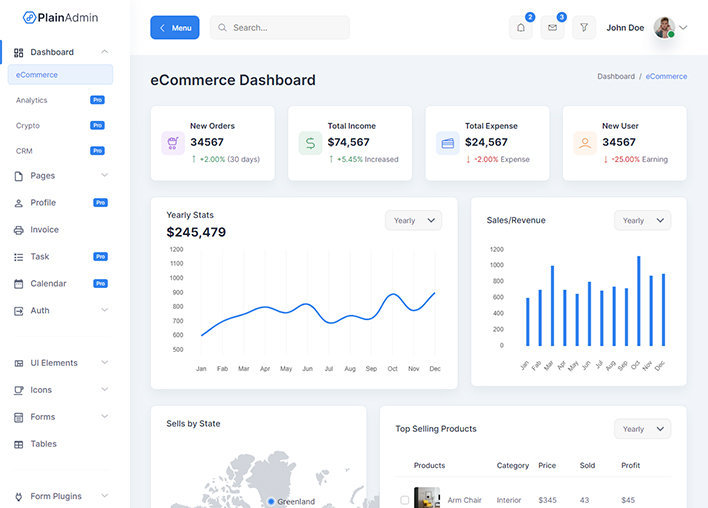Open the Invoice sidebar item
708x508 pixels.
click(x=44, y=230)
